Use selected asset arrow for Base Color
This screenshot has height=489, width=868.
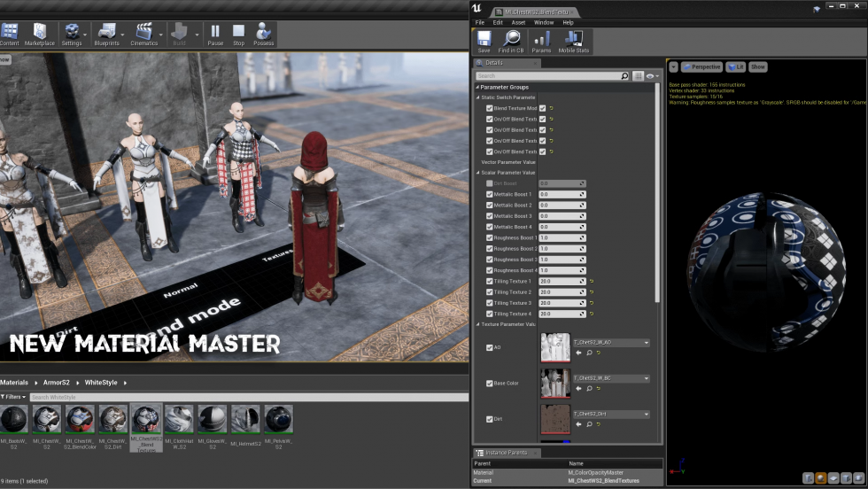coord(579,388)
